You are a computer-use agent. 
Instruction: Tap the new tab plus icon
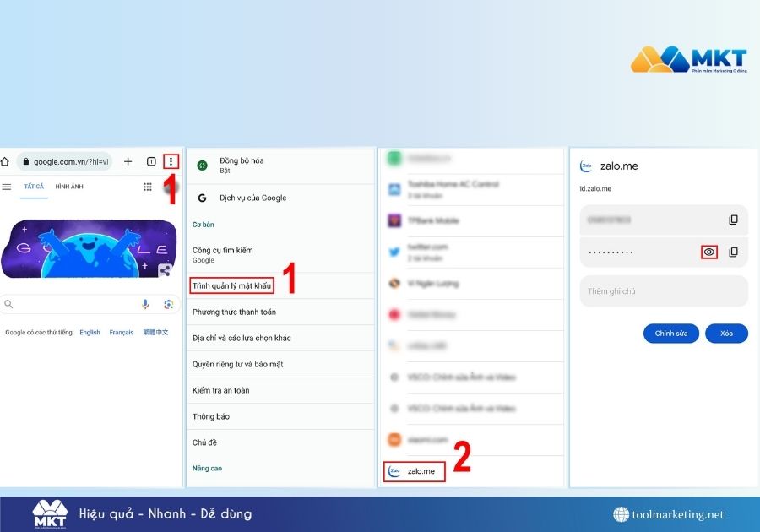(128, 161)
